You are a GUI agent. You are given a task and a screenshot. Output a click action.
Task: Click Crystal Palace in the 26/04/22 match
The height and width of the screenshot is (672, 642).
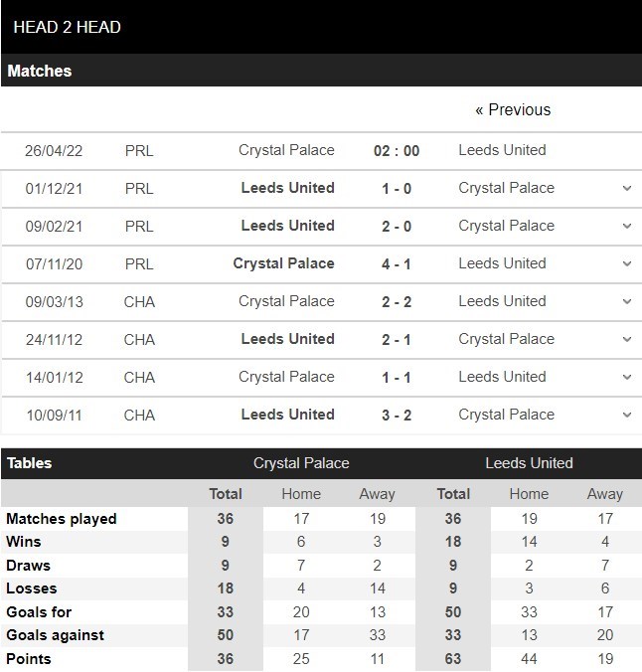tap(286, 150)
